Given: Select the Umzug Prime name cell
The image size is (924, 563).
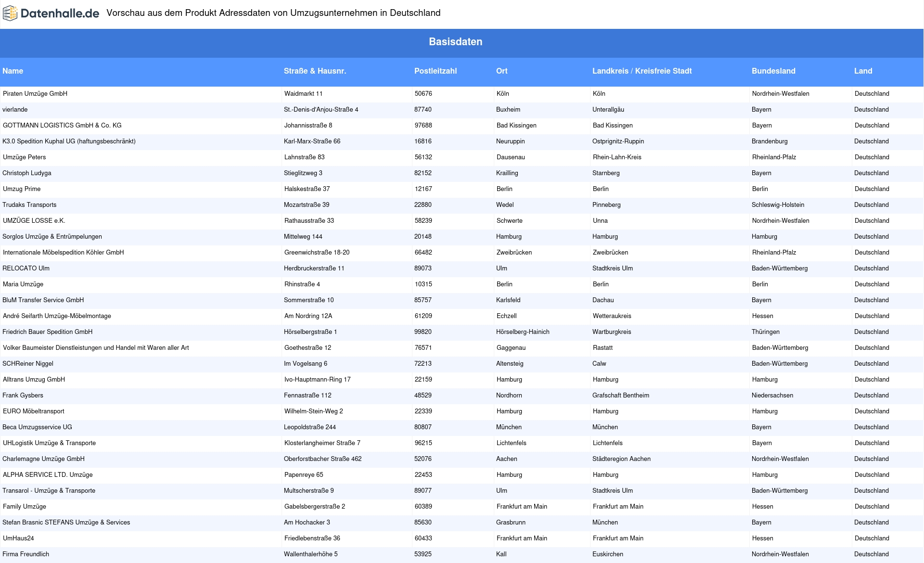Looking at the screenshot, I should tap(22, 189).
